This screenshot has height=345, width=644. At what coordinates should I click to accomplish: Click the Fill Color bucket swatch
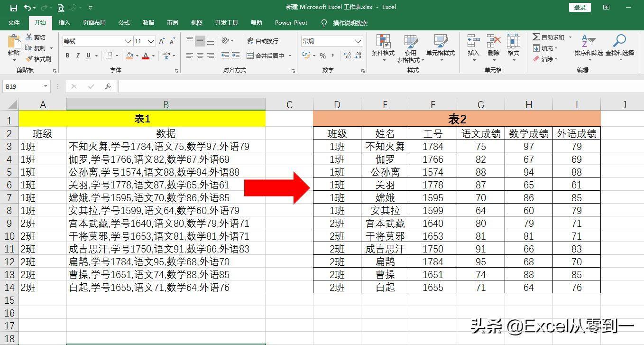pos(129,56)
